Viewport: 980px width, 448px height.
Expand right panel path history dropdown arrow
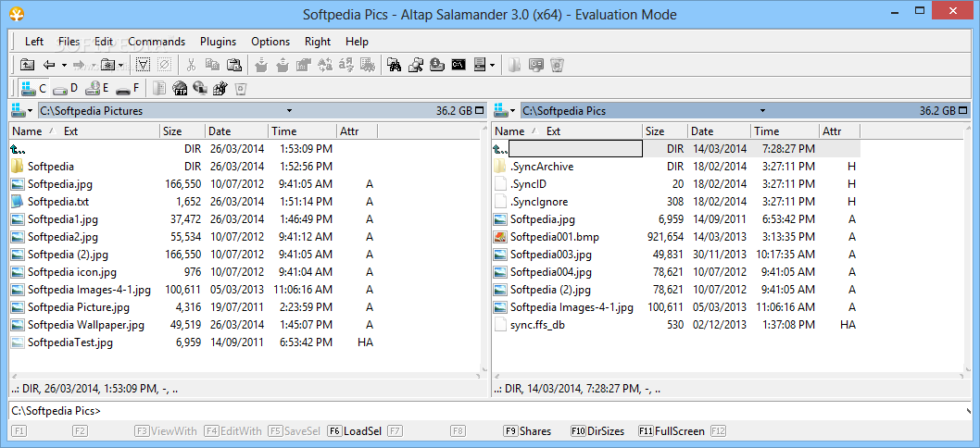tap(762, 110)
